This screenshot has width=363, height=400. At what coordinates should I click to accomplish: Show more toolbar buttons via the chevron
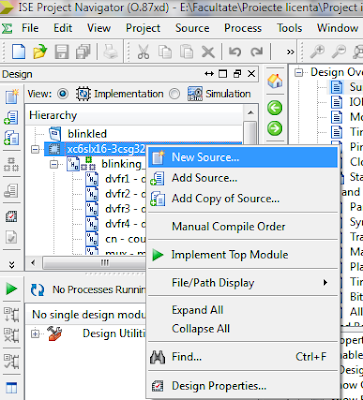[290, 52]
